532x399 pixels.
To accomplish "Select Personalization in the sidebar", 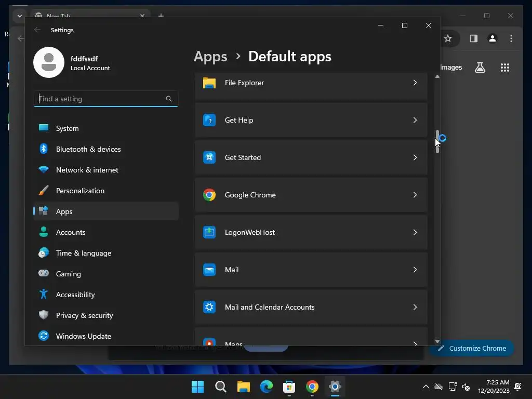I will 106,191.
